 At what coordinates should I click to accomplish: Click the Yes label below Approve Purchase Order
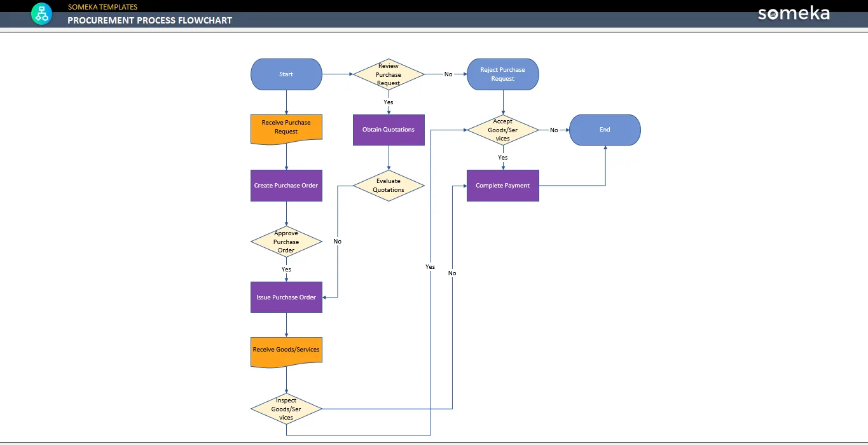click(x=286, y=270)
